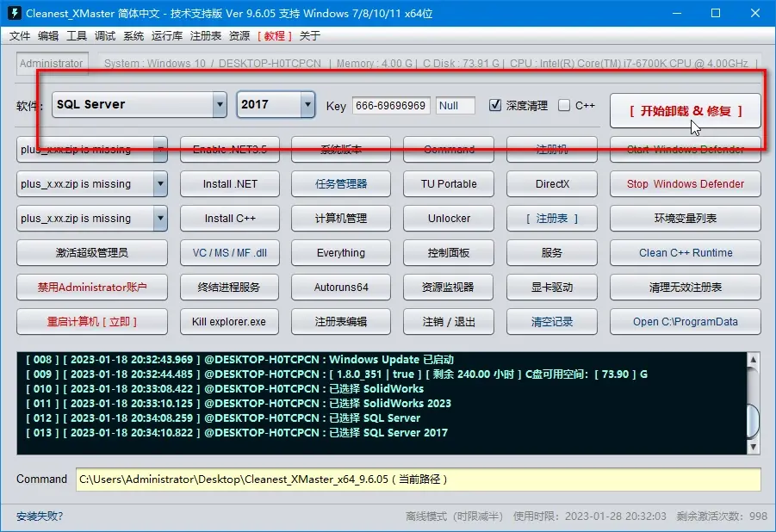Click 清理无效注册表 button

tap(685, 287)
